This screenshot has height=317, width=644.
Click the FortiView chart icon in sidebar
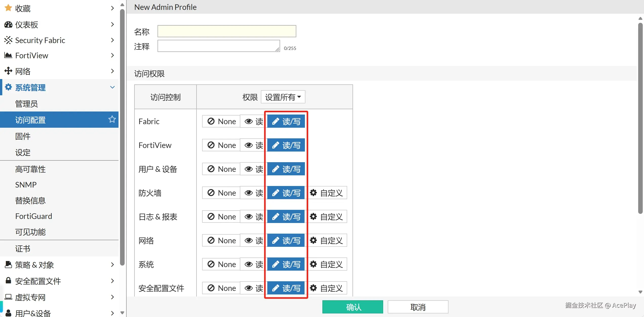pos(8,55)
